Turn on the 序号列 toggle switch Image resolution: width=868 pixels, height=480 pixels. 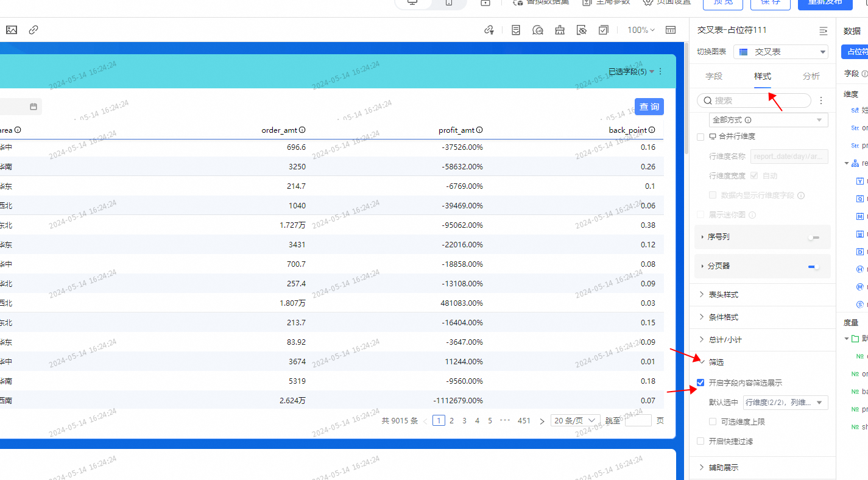pyautogui.click(x=813, y=237)
